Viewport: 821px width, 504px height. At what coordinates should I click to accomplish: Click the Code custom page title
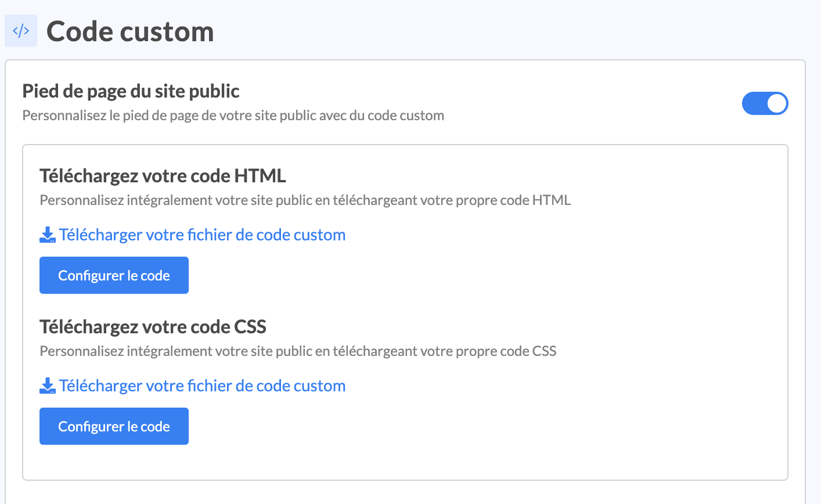click(130, 31)
